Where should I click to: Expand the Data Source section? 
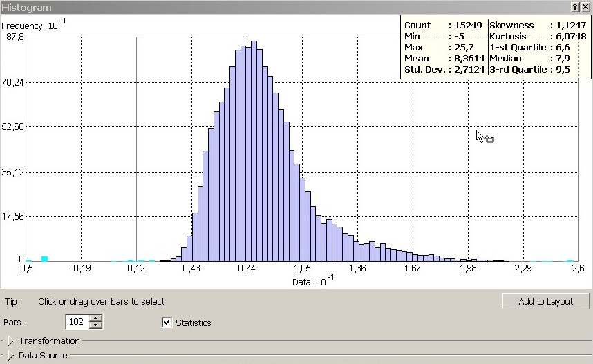10,356
